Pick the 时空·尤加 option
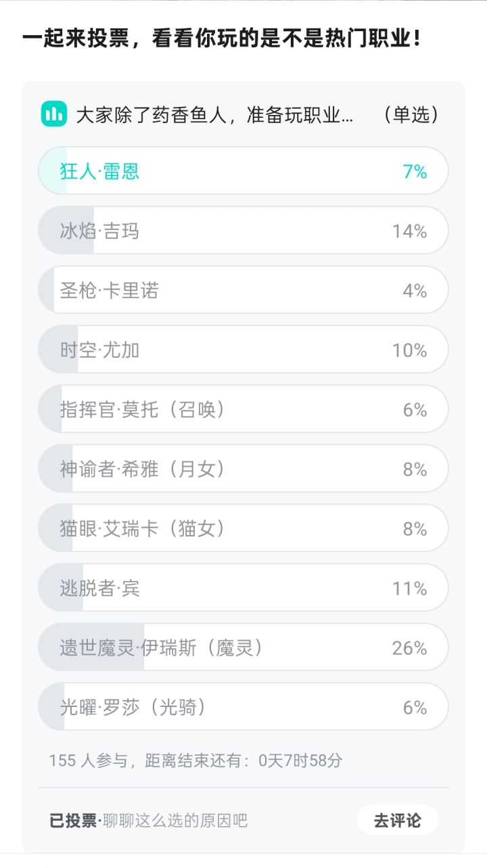487x868 pixels. click(243, 350)
